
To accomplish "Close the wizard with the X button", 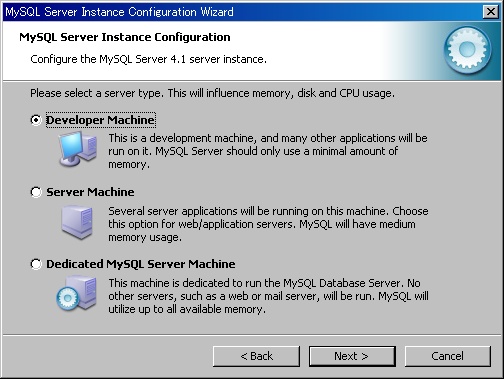I will pyautogui.click(x=490, y=12).
